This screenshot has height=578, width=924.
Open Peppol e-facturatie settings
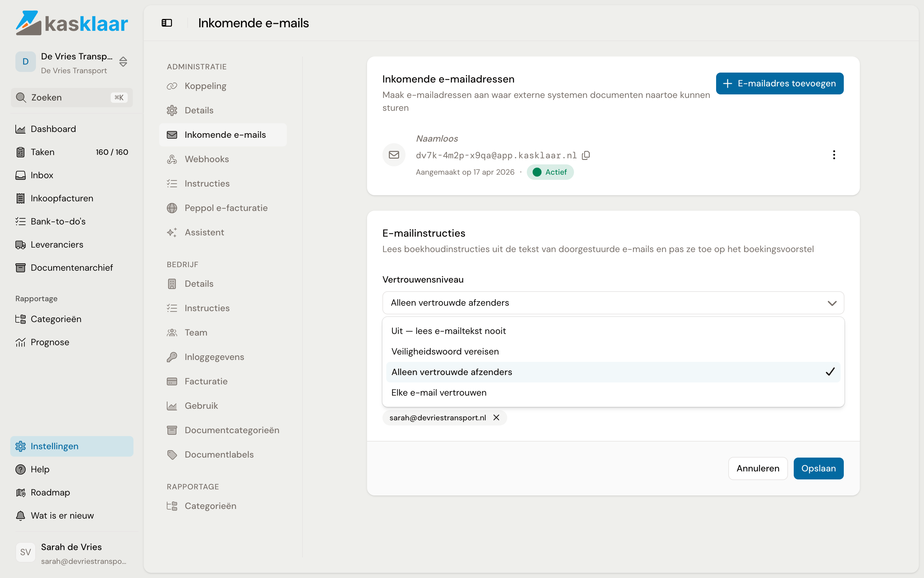coord(223,208)
